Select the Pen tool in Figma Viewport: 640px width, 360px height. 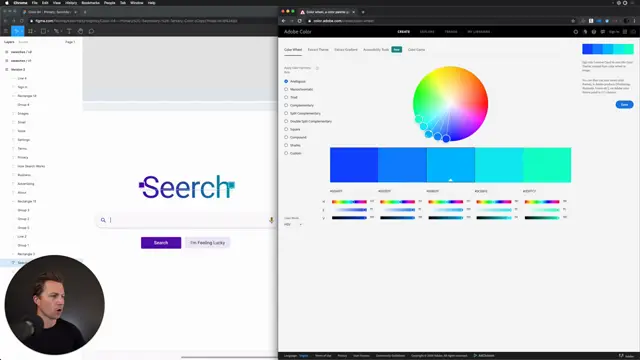coord(56,31)
